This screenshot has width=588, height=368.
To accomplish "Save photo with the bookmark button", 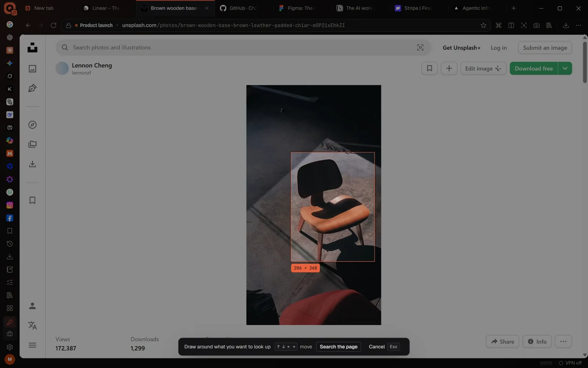I will pos(429,68).
